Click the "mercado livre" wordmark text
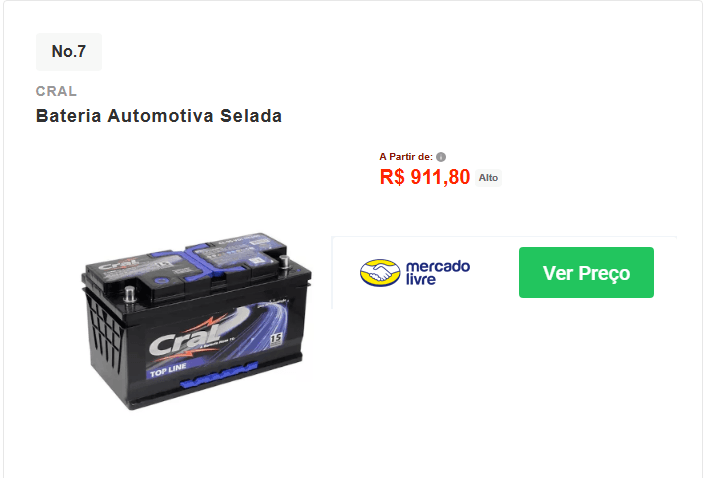704x478 pixels. [438, 272]
